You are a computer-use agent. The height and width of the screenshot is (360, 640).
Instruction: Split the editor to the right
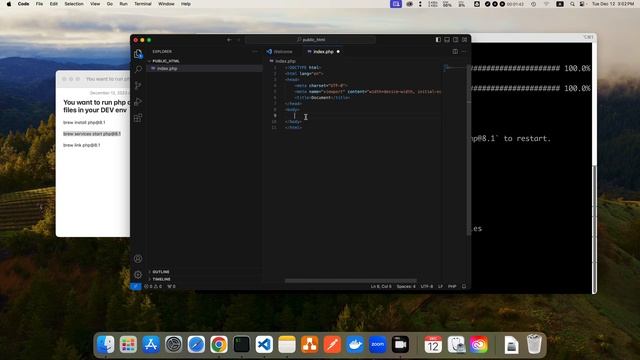pos(455,51)
